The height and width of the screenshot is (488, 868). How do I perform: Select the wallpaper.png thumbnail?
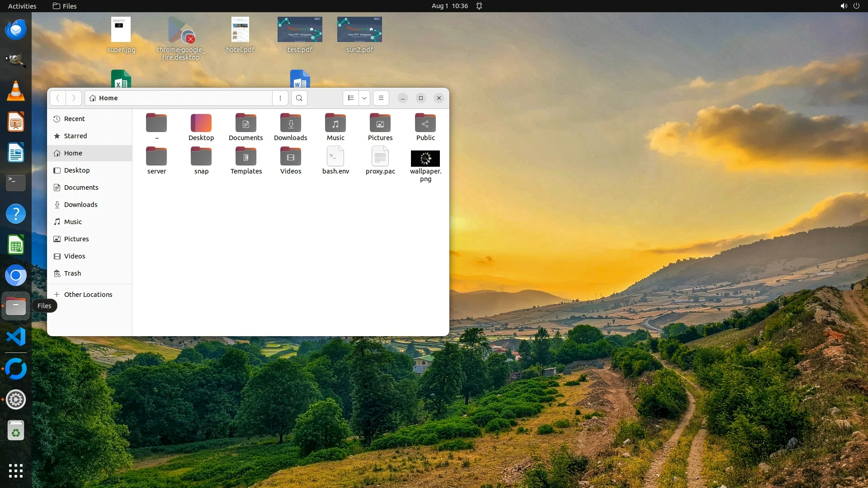point(425,159)
